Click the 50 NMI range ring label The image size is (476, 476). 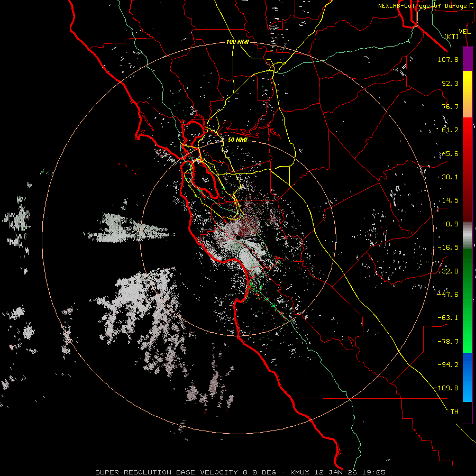point(237,140)
